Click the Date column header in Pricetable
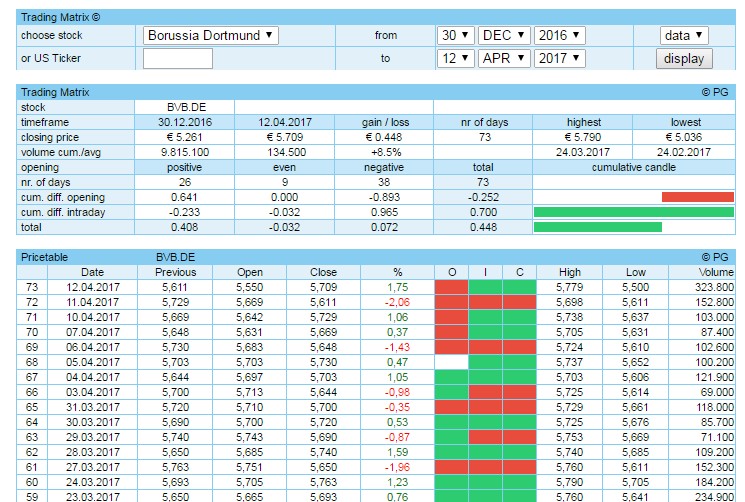The width and height of the screenshot is (745, 502). [x=92, y=272]
